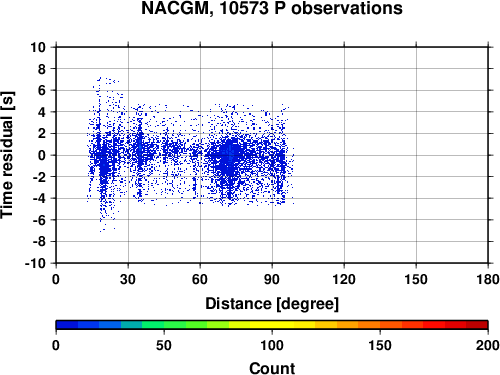Click the y-axis tick label '8'
The image size is (500, 375).
click(42, 69)
